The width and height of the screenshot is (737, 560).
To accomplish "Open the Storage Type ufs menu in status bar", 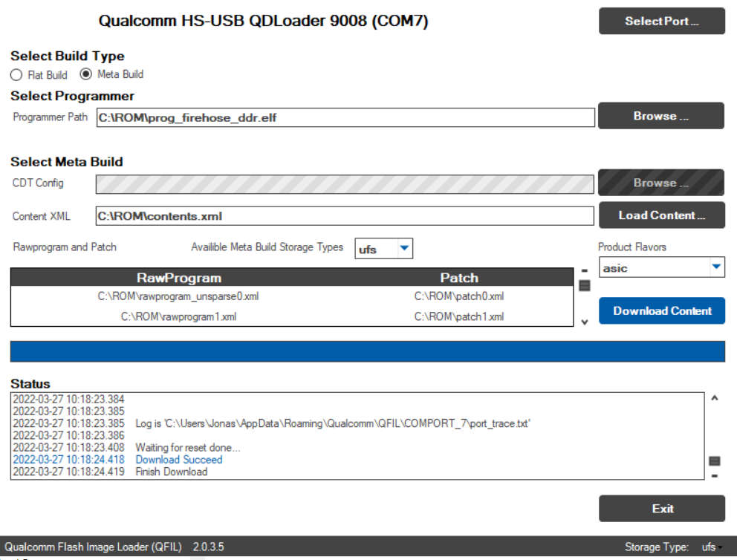I will (x=712, y=547).
